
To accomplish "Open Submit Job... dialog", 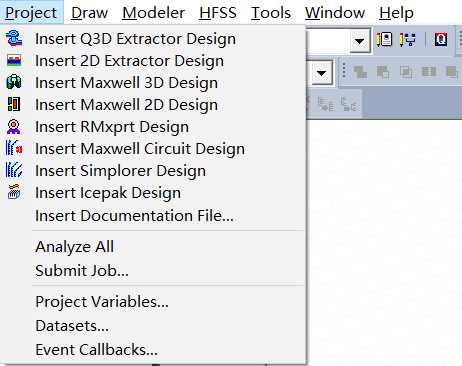I will pyautogui.click(x=153, y=270).
